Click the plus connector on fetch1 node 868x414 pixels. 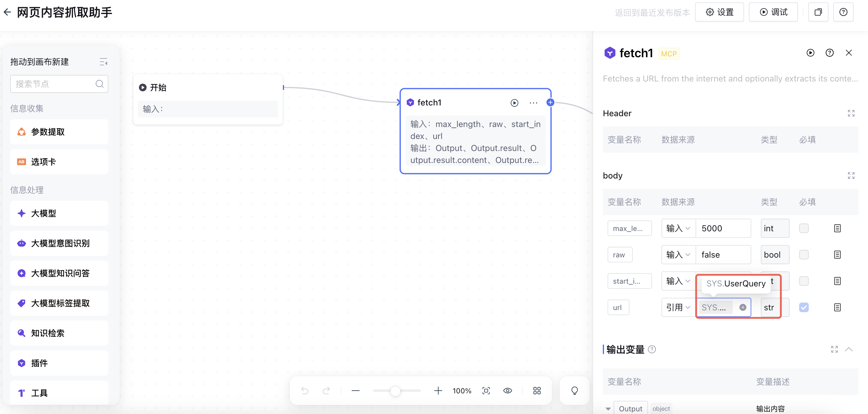(550, 102)
